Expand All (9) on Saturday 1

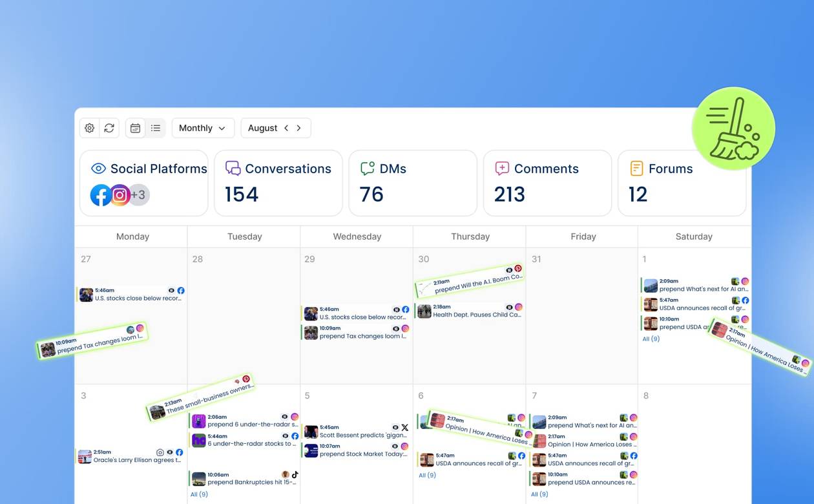pyautogui.click(x=651, y=339)
